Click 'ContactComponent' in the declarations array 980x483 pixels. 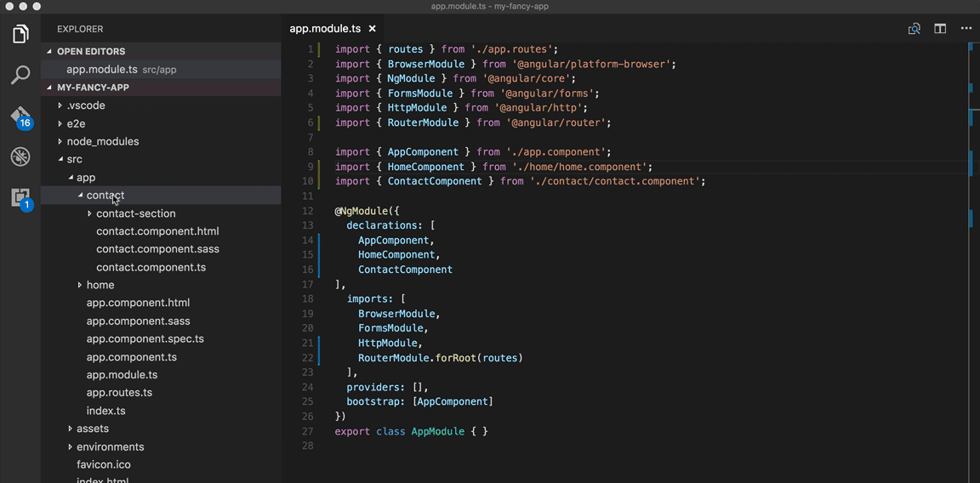coord(405,270)
